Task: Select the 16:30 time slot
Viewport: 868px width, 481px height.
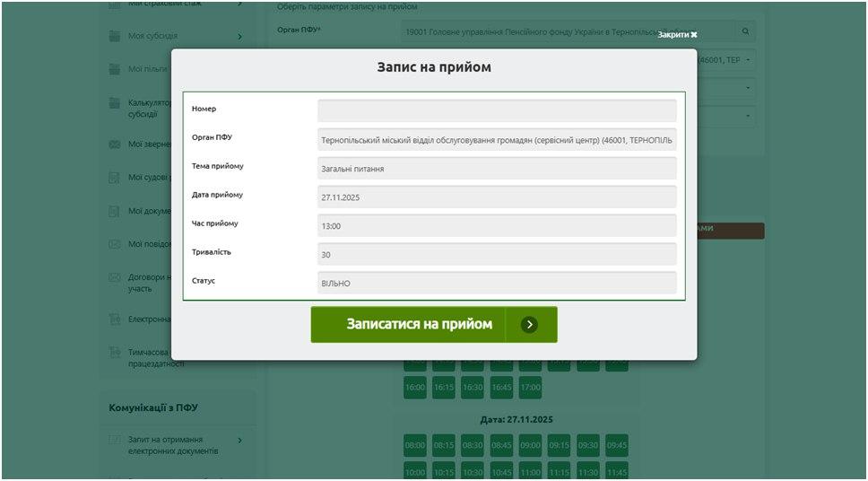Action: [x=473, y=388]
